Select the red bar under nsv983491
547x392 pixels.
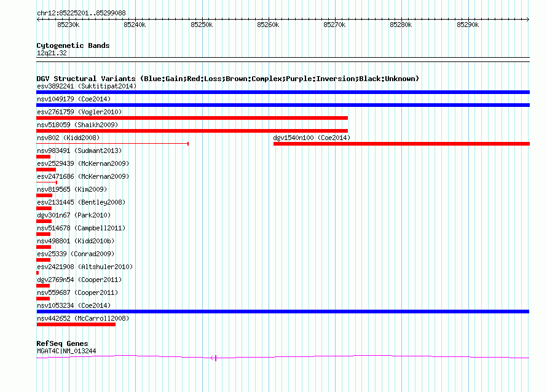click(43, 157)
